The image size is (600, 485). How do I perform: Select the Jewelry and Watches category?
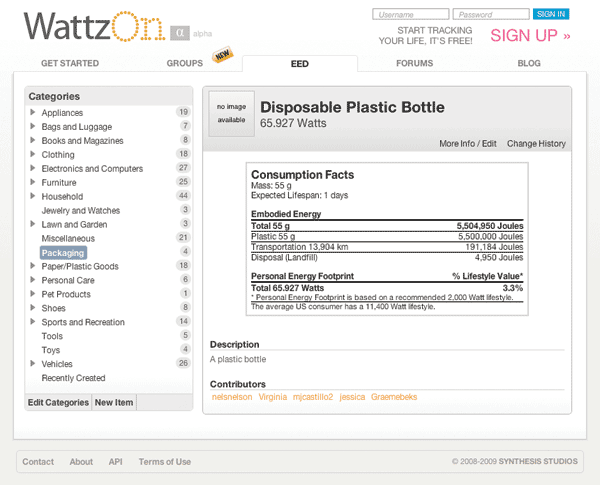click(81, 211)
